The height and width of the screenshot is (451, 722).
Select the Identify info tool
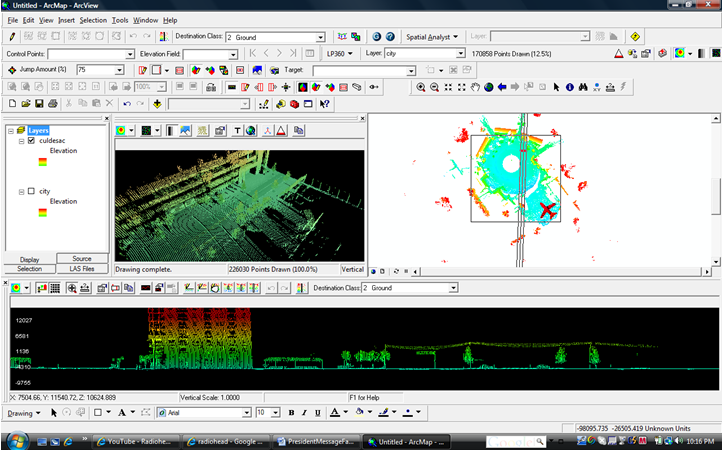(x=570, y=87)
